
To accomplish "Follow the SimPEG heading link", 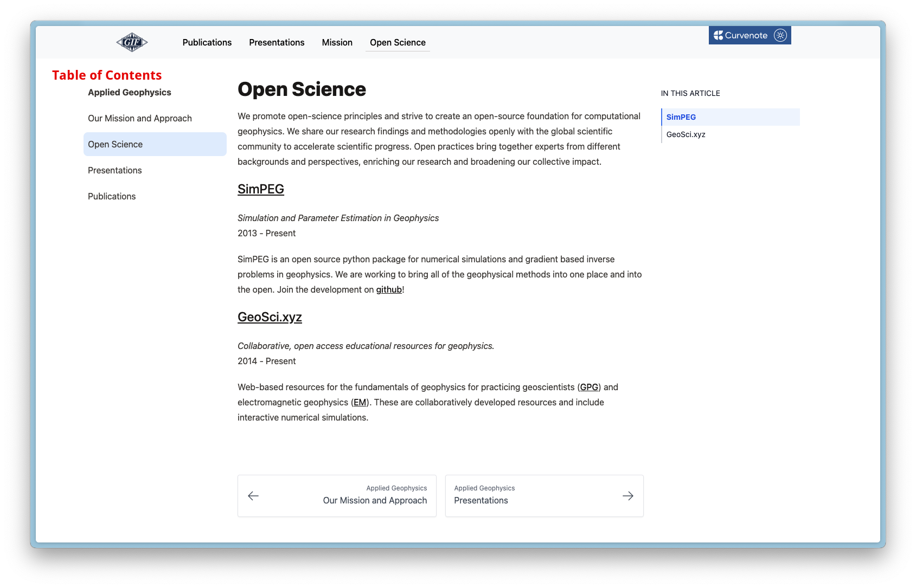I will pyautogui.click(x=260, y=189).
